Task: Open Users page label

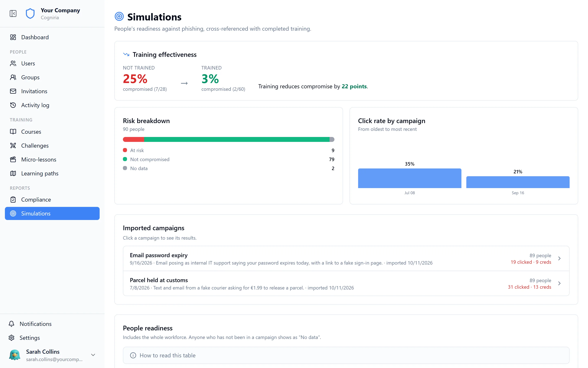Action: pos(28,63)
